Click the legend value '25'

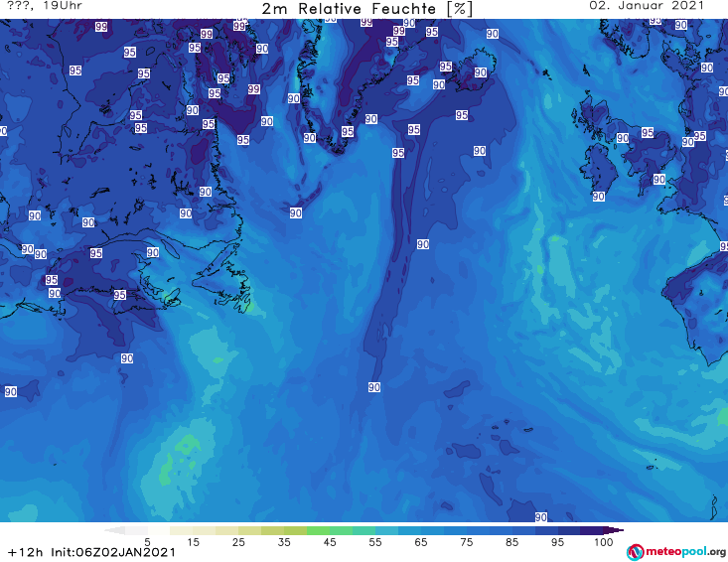click(x=238, y=542)
